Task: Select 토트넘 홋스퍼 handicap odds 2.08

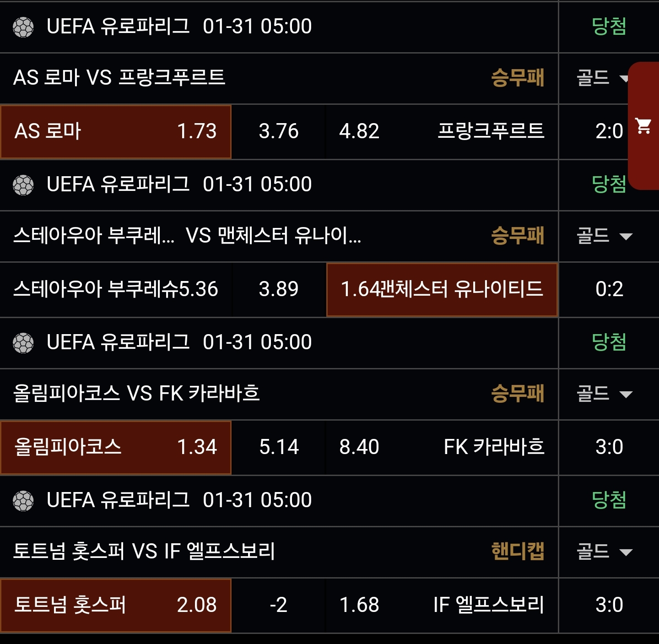Action: [116, 605]
